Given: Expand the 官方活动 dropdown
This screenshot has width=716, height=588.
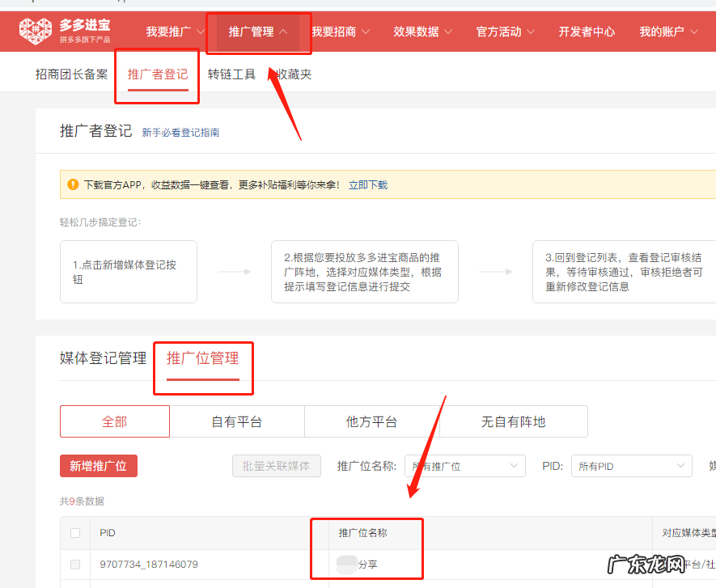Looking at the screenshot, I should click(504, 31).
